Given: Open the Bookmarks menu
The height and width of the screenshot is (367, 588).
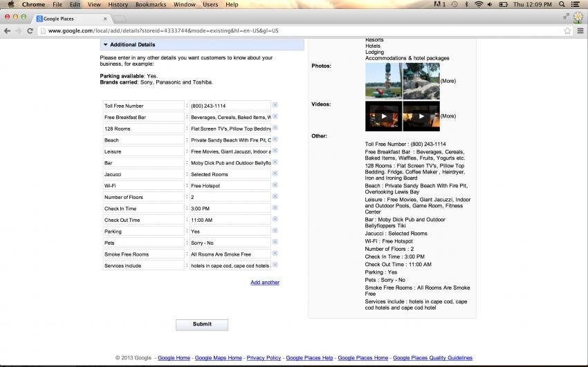Looking at the screenshot, I should pyautogui.click(x=151, y=5).
